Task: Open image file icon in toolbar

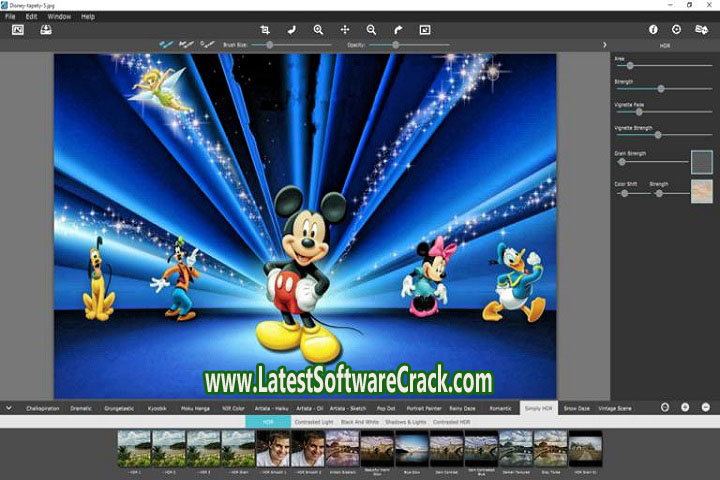Action: (x=17, y=30)
